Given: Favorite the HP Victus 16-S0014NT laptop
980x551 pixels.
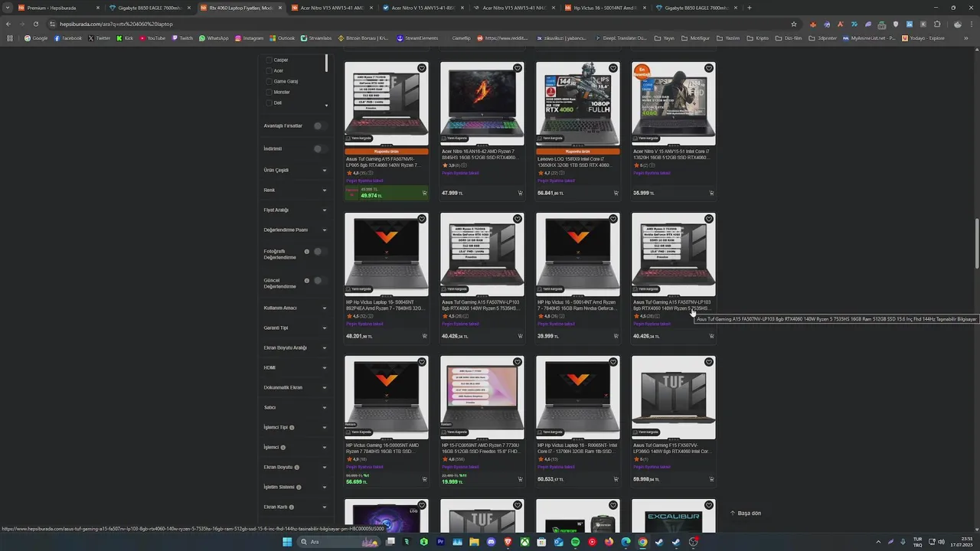Looking at the screenshot, I should click(613, 219).
